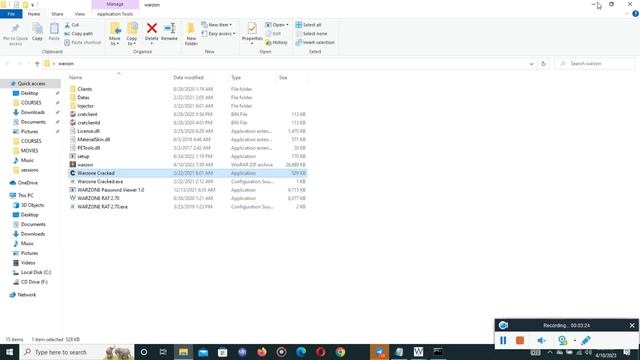
Task: Click the Type here to search box
Action: point(78,352)
